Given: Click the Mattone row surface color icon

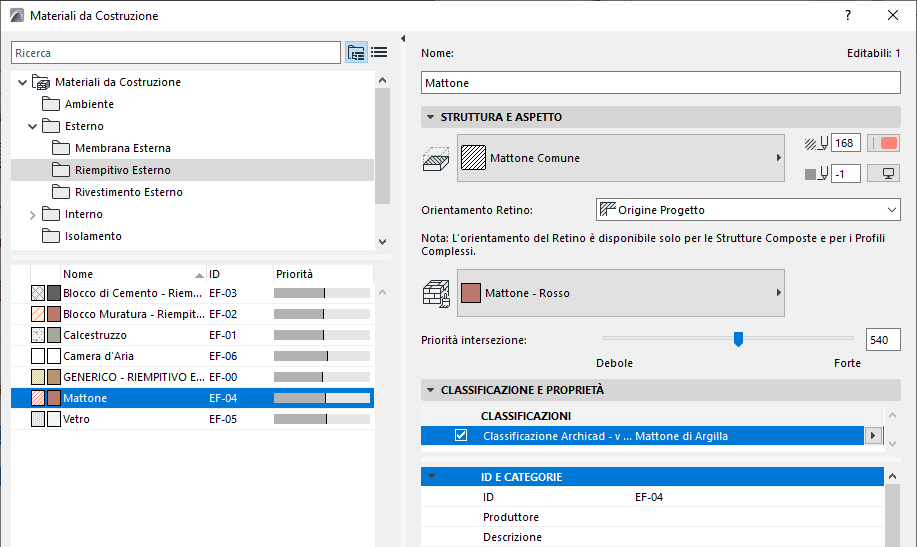Looking at the screenshot, I should click(x=54, y=398).
